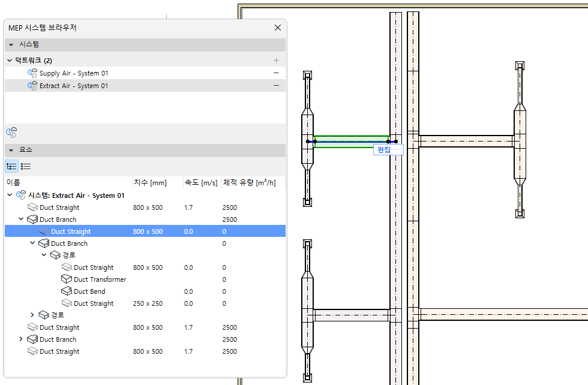Expand the collapsed Duct Branch near bottom
588x385 pixels.
(21, 339)
